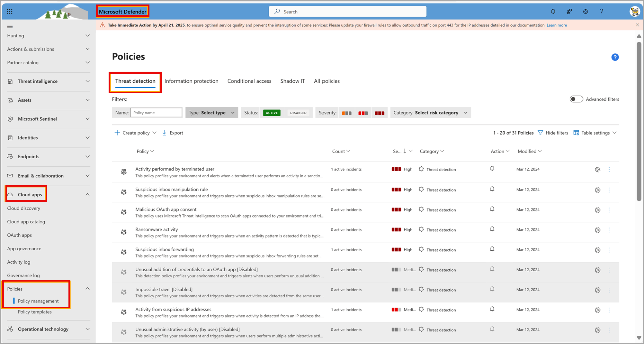Open Cloud app catalog

[x=26, y=222]
